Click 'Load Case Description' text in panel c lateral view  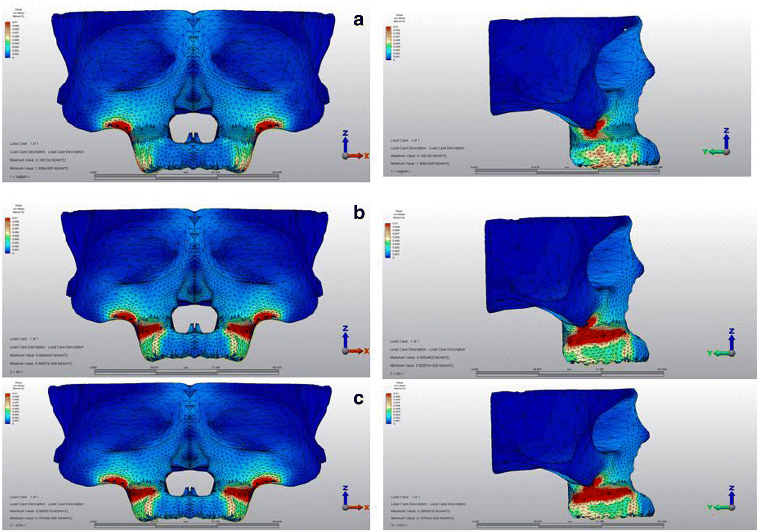click(428, 504)
